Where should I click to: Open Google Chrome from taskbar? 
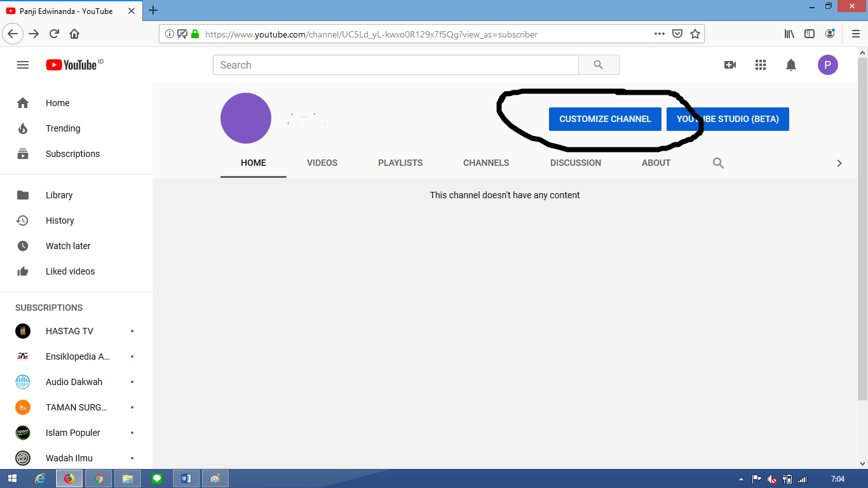98,478
